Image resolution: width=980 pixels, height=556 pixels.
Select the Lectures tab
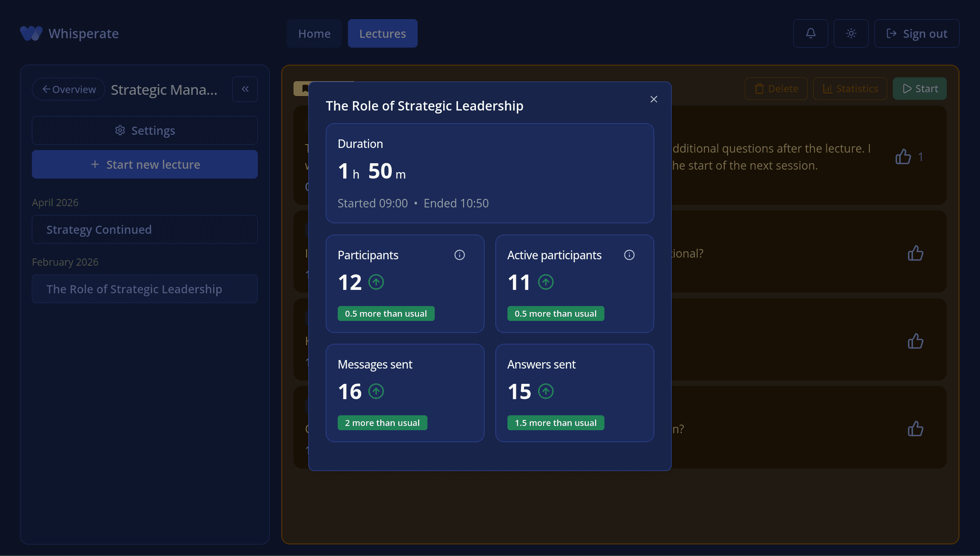pos(382,33)
